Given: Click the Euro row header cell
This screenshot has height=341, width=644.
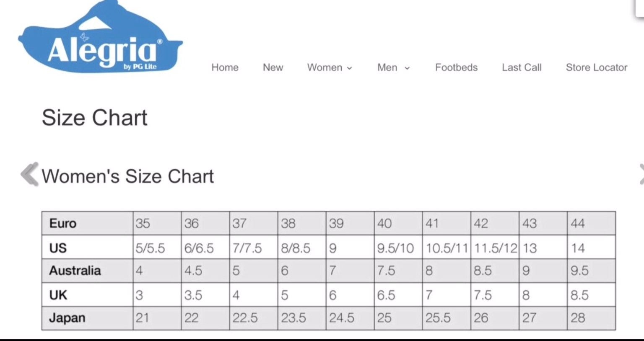Looking at the screenshot, I should click(87, 223).
